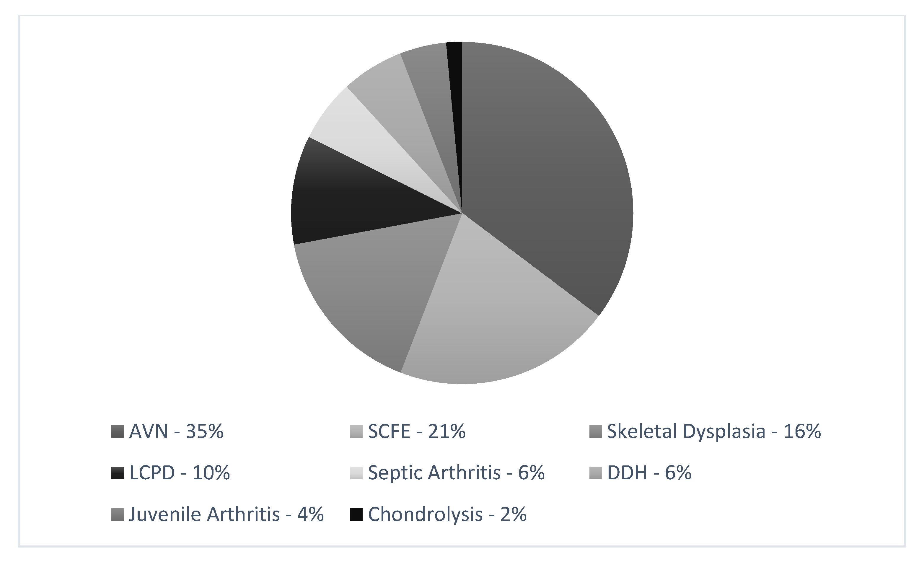
Task: Select the "SCFE - 21%" legend text
Action: (417, 431)
